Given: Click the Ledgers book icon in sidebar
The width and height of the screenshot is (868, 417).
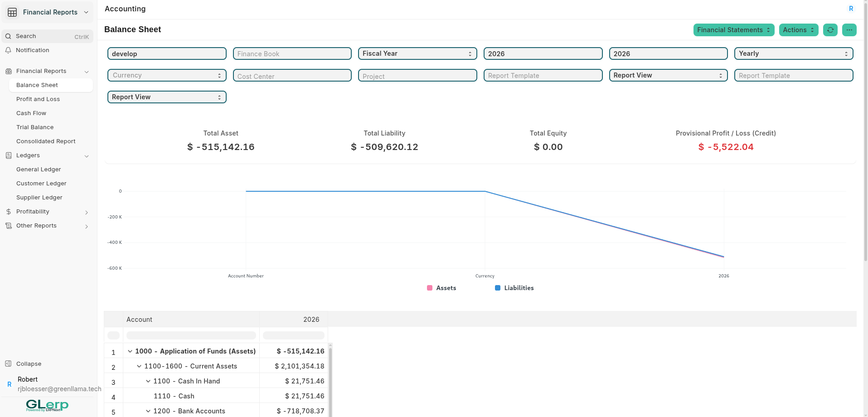Looking at the screenshot, I should (x=8, y=155).
